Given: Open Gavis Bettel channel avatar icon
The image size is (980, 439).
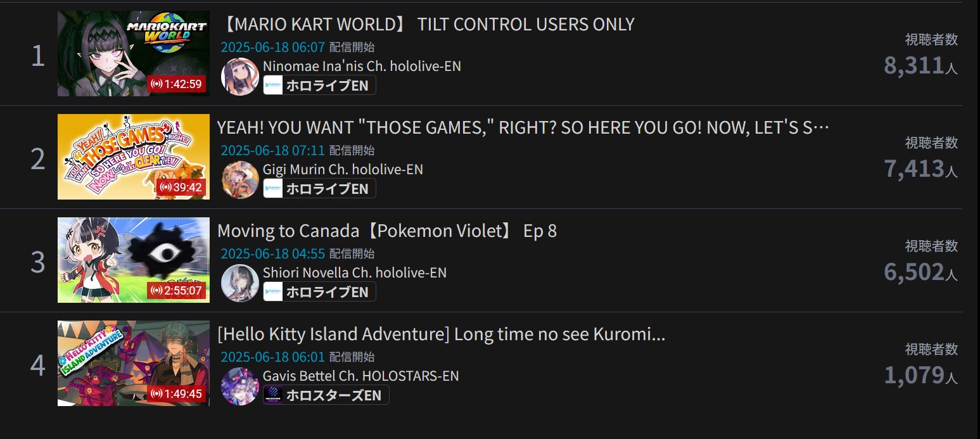Looking at the screenshot, I should tap(240, 386).
